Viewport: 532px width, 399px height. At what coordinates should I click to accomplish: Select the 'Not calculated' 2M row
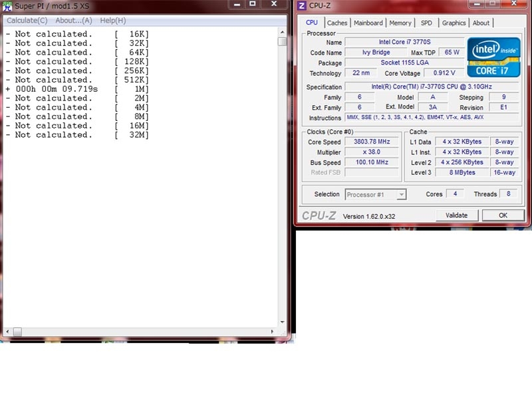coord(77,98)
